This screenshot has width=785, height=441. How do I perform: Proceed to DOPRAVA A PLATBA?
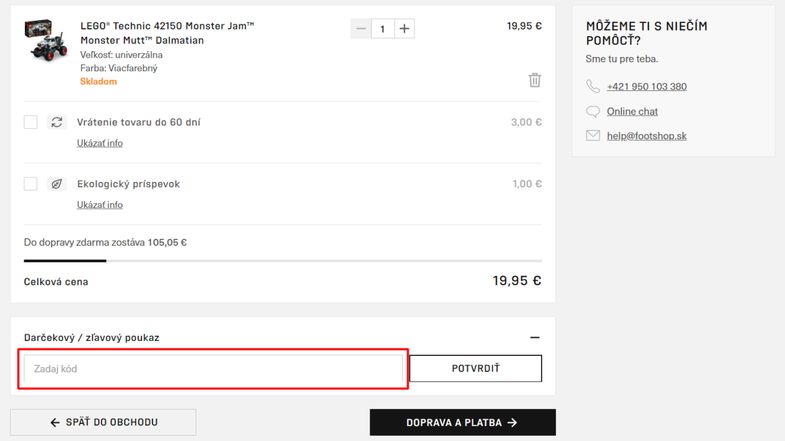tap(463, 422)
